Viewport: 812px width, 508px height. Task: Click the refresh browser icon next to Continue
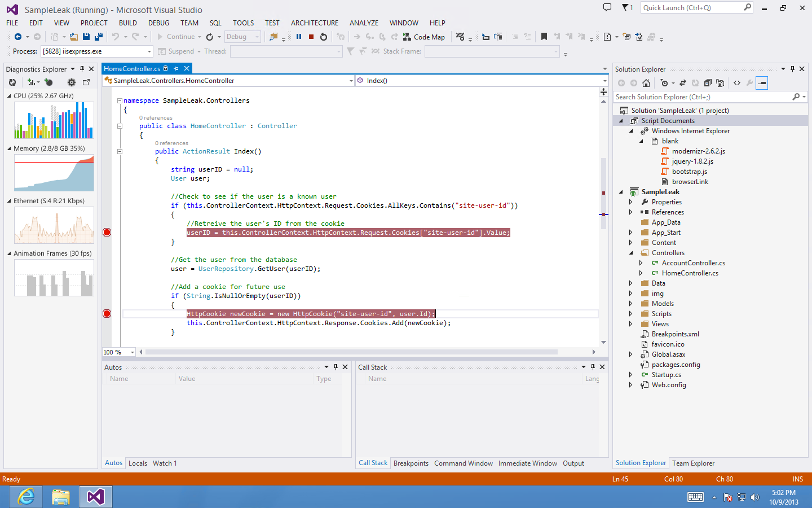(210, 37)
